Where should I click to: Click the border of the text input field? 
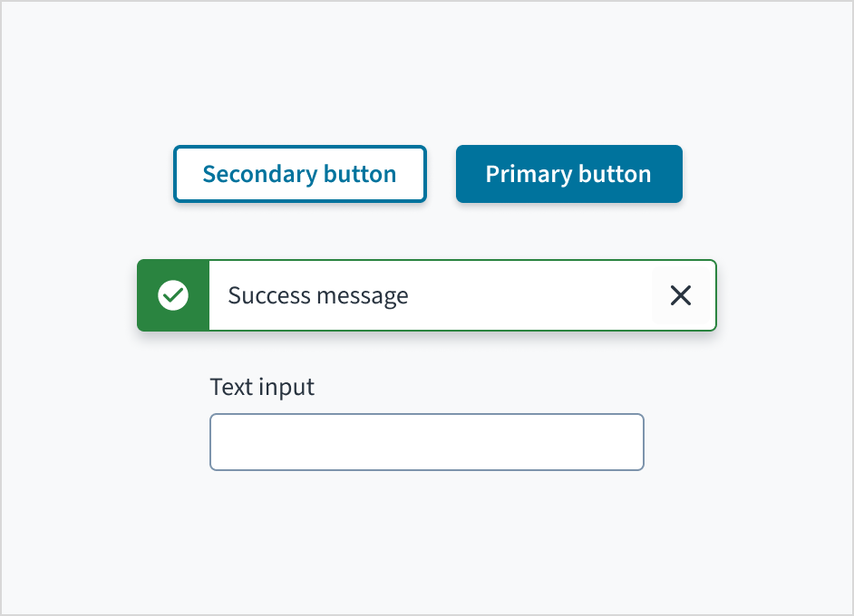coord(426,416)
